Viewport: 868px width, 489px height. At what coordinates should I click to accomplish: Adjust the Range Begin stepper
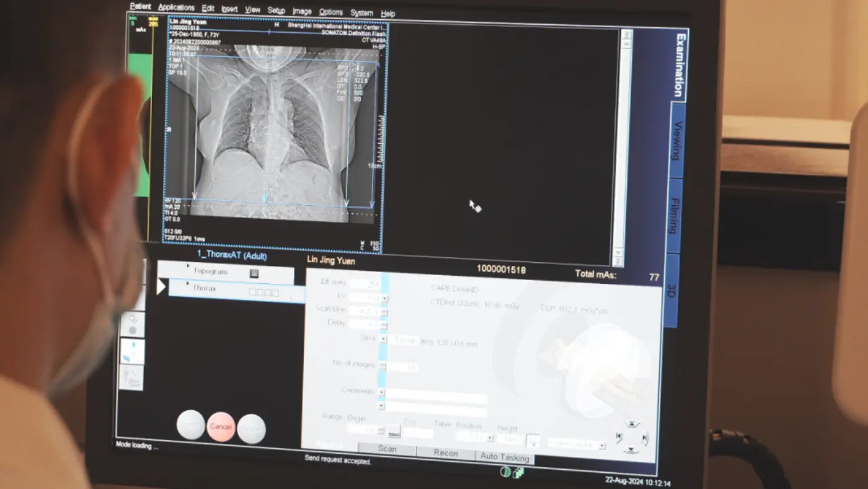click(x=380, y=430)
